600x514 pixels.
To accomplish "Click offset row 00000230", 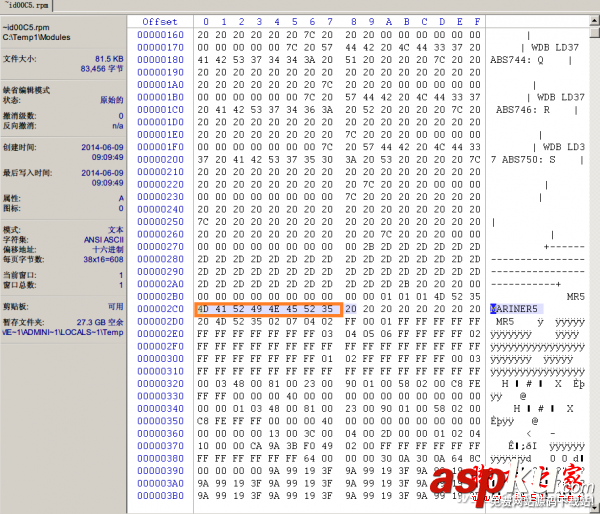I will click(160, 197).
